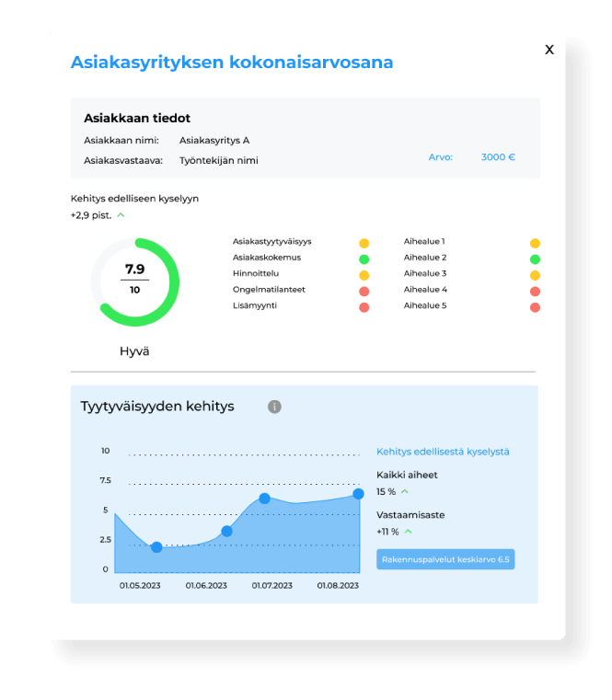Click the Aihealue 3 label

coord(425,273)
